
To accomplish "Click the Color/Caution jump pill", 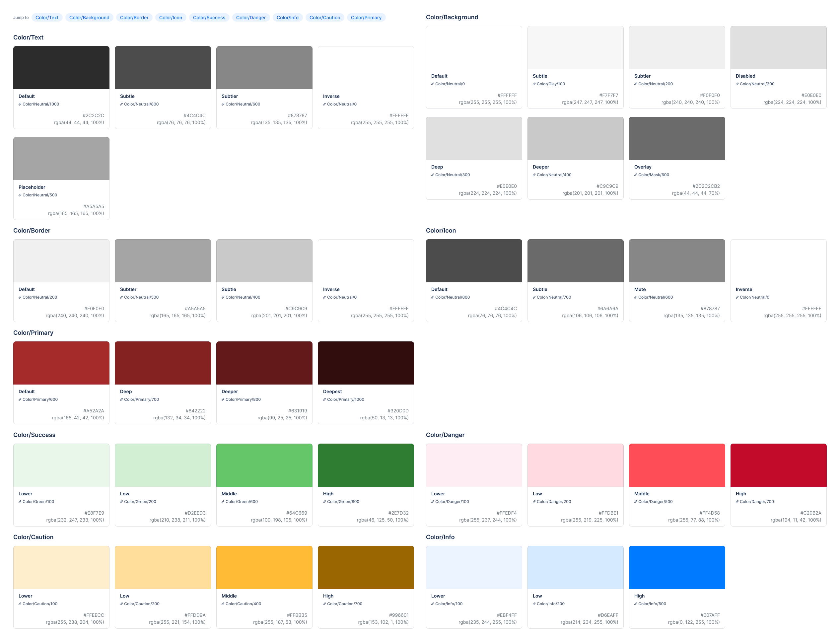I will pyautogui.click(x=324, y=18).
